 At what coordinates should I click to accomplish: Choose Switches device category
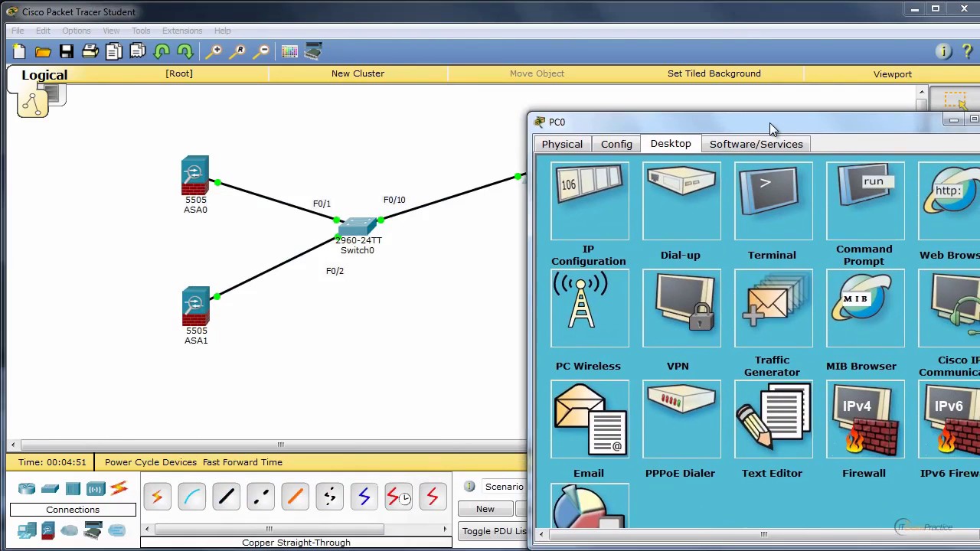[x=50, y=488]
